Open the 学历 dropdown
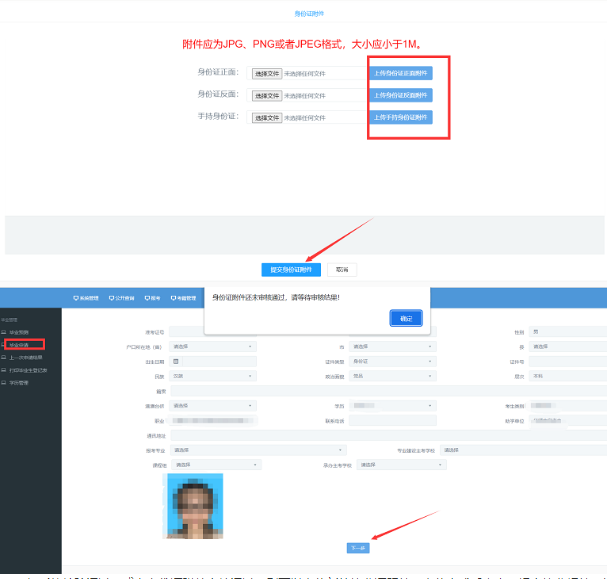 pyautogui.click(x=393, y=405)
